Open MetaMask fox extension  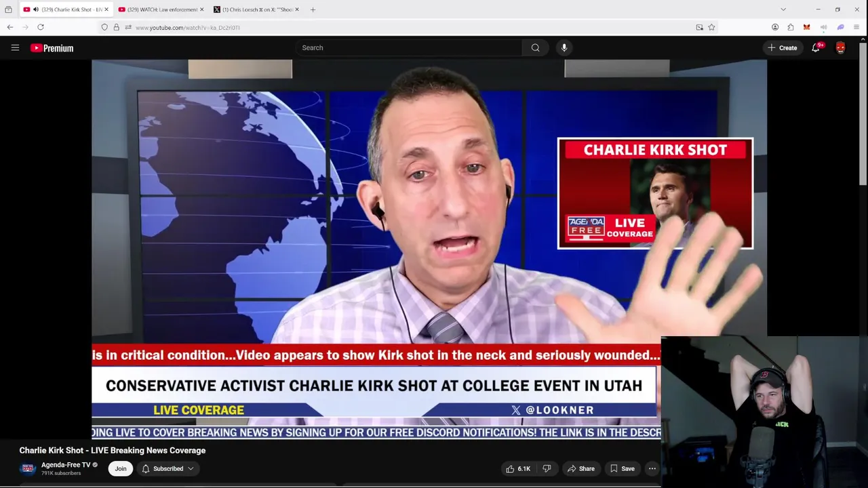point(806,27)
